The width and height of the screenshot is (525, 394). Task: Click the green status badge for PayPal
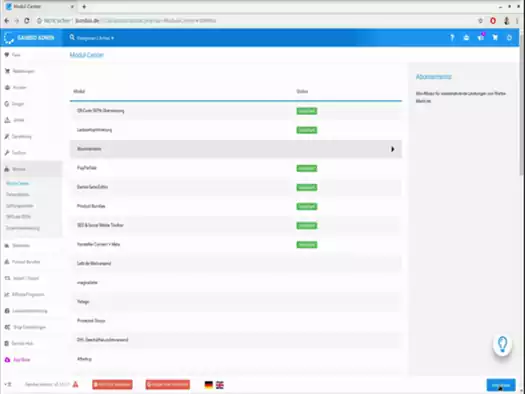coord(306,168)
